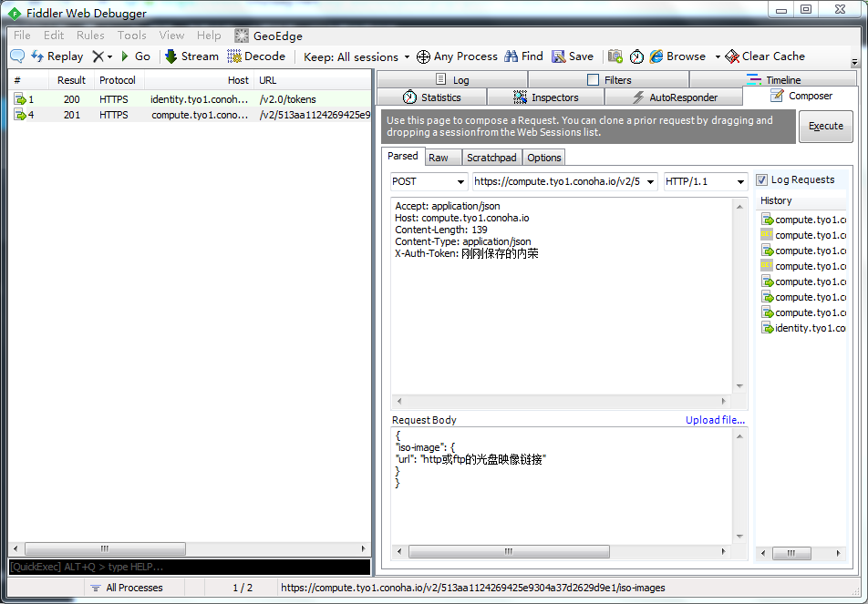Switch to the AutoResponder tab
This screenshot has height=604, width=868.
pos(675,97)
